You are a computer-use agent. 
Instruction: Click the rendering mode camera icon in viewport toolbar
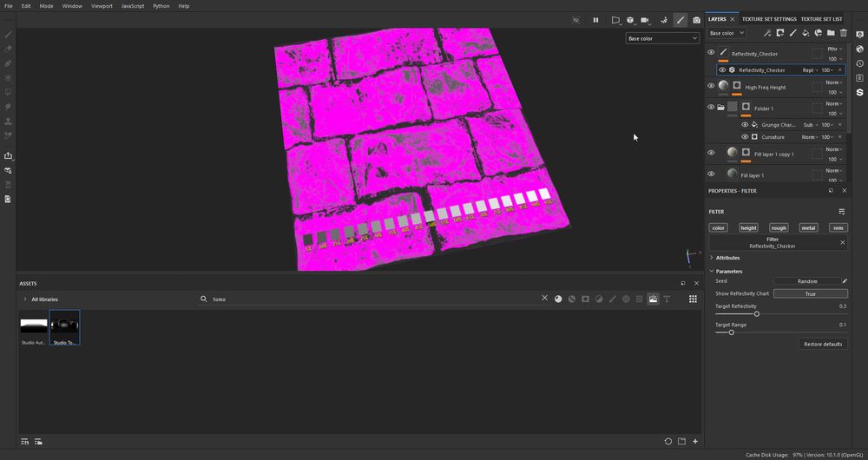pos(696,20)
